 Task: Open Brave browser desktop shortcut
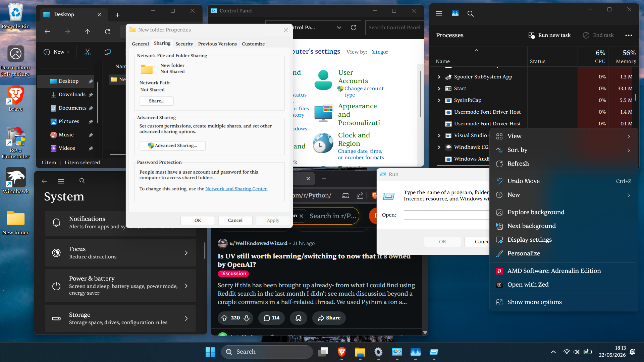coord(16,99)
